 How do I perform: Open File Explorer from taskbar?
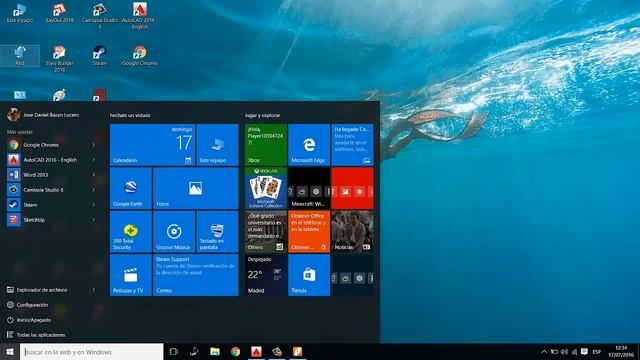(x=215, y=352)
